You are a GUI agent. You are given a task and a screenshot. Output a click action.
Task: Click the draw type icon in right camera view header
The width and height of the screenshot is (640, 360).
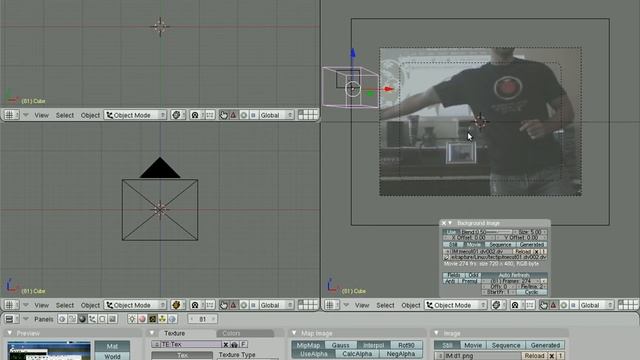pyautogui.click(x=498, y=305)
